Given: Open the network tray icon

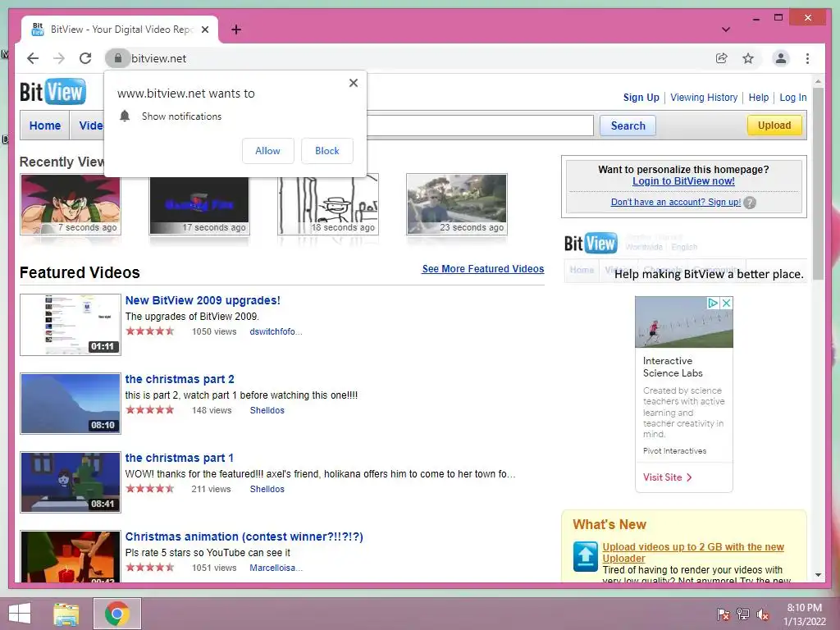Looking at the screenshot, I should (743, 614).
